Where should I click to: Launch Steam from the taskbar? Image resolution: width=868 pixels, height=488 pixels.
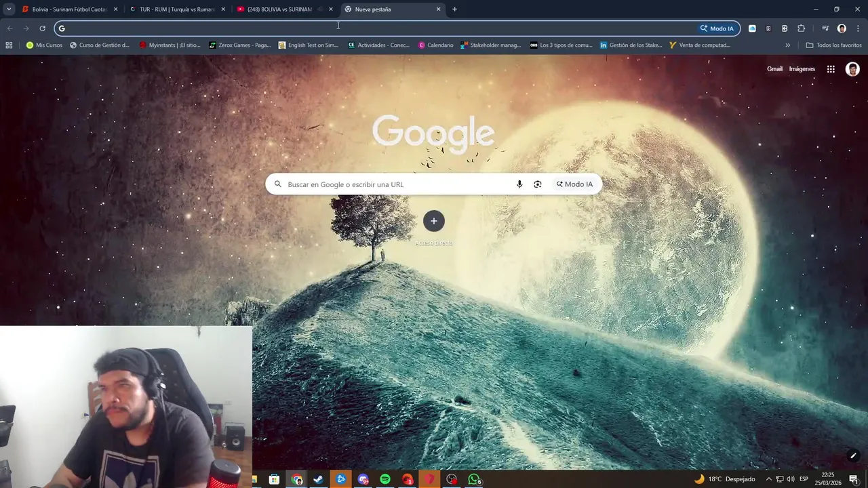(318, 479)
